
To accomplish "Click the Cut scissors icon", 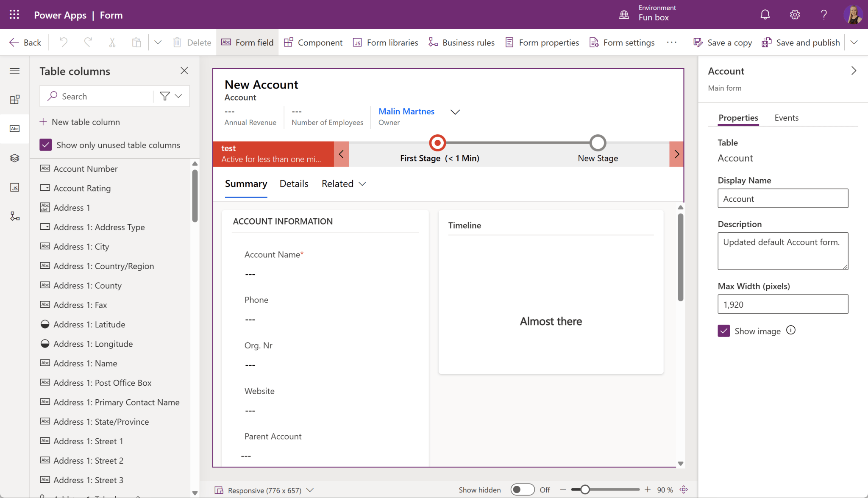I will tap(112, 42).
